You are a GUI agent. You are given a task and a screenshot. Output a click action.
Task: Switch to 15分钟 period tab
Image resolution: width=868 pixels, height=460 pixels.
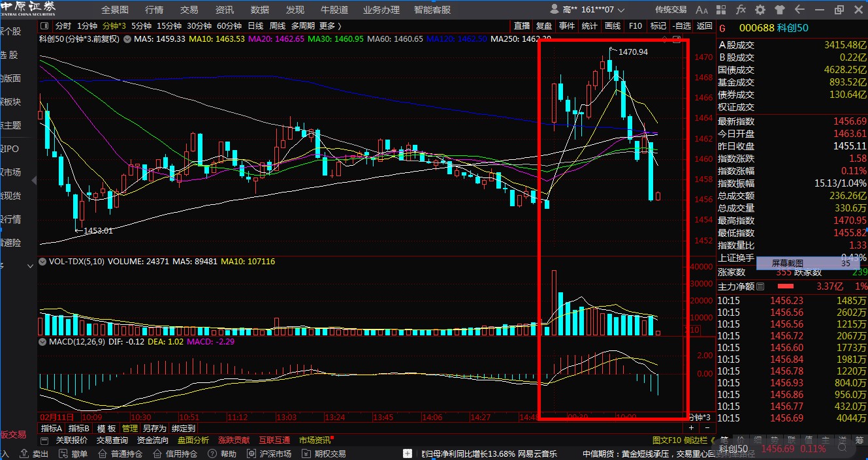point(169,26)
